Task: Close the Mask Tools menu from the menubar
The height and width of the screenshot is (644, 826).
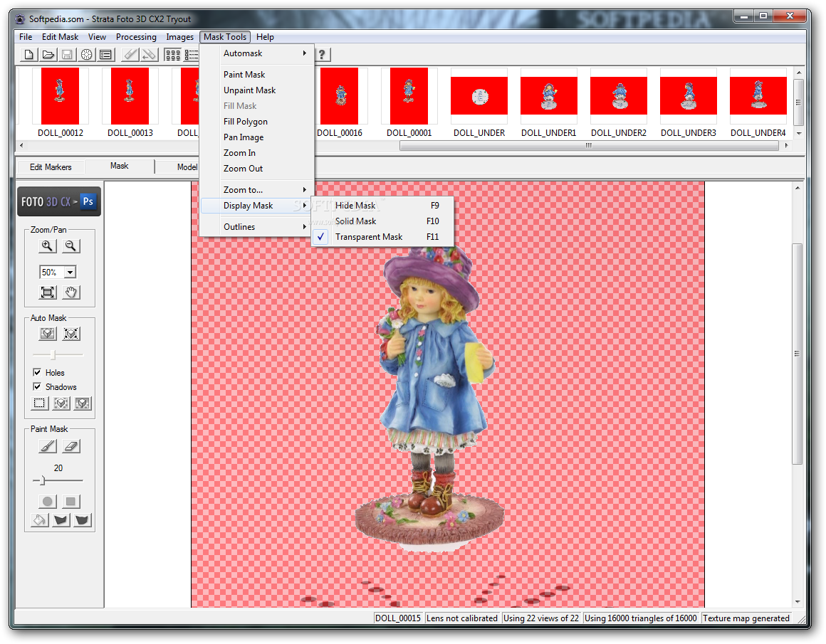Action: pos(225,37)
